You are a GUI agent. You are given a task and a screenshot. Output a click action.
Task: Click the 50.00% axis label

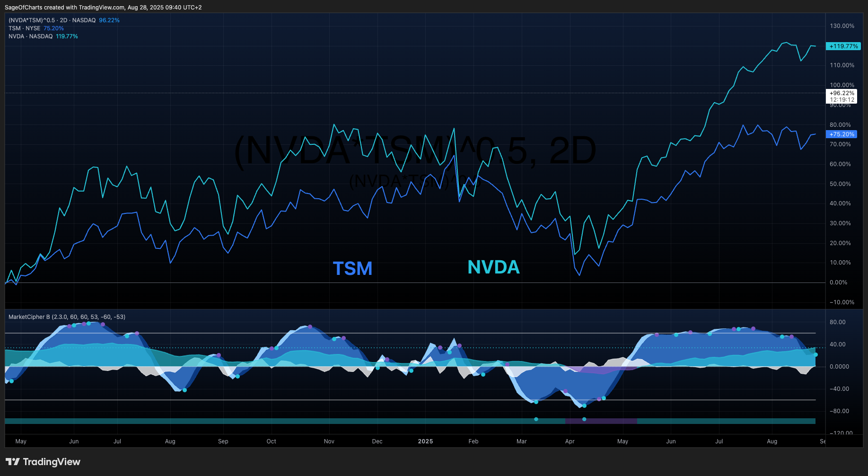click(840, 184)
